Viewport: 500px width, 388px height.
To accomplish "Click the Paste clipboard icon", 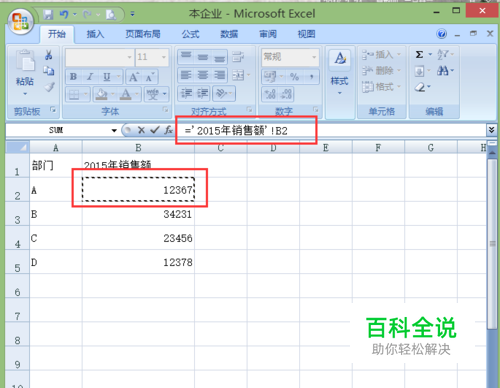I will click(25, 61).
